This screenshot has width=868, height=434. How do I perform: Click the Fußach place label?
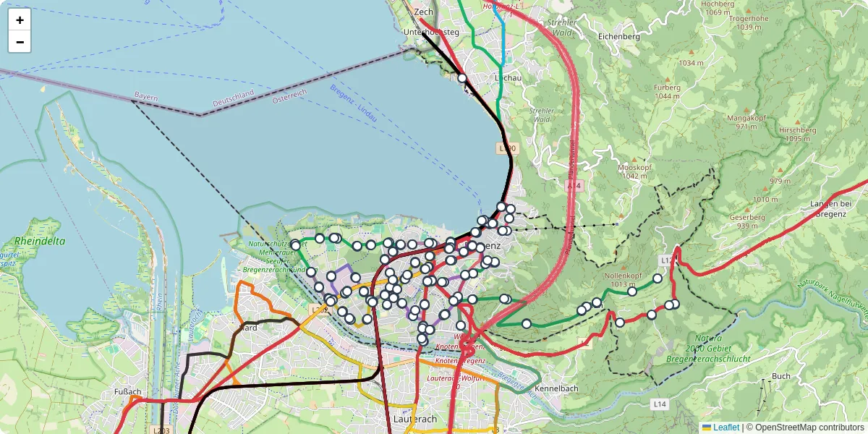pyautogui.click(x=128, y=392)
